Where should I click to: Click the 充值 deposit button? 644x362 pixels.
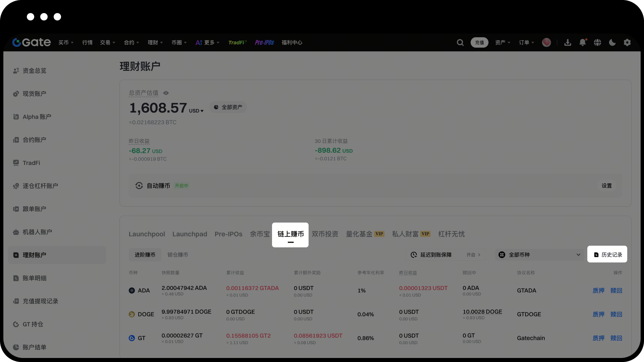[479, 43]
